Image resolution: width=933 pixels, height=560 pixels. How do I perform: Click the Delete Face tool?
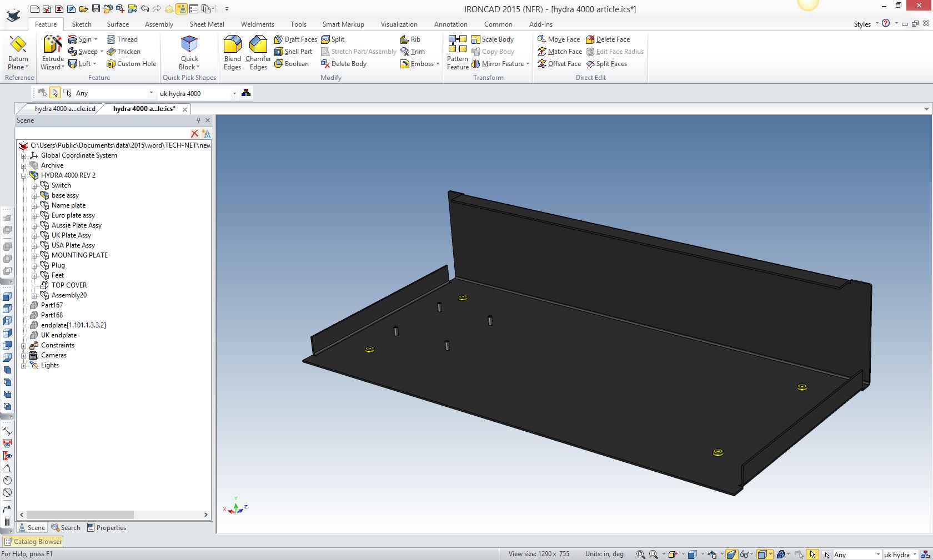click(x=608, y=39)
